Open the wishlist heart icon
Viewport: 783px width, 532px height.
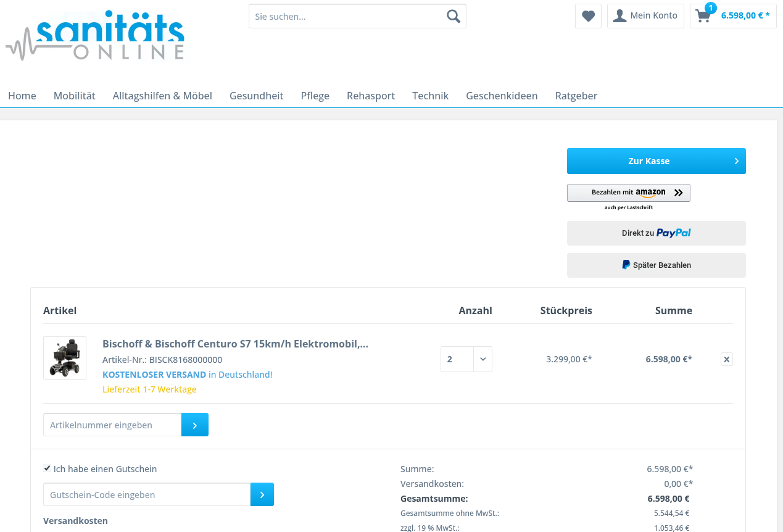click(x=588, y=15)
